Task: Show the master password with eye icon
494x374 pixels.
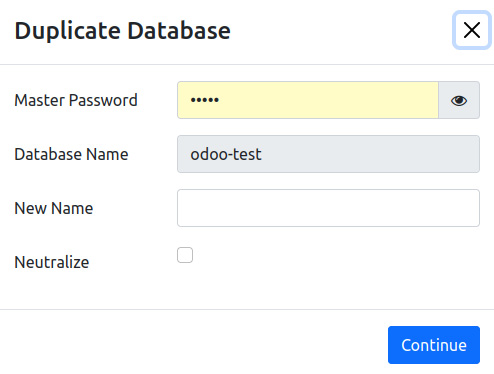Action: [x=459, y=100]
